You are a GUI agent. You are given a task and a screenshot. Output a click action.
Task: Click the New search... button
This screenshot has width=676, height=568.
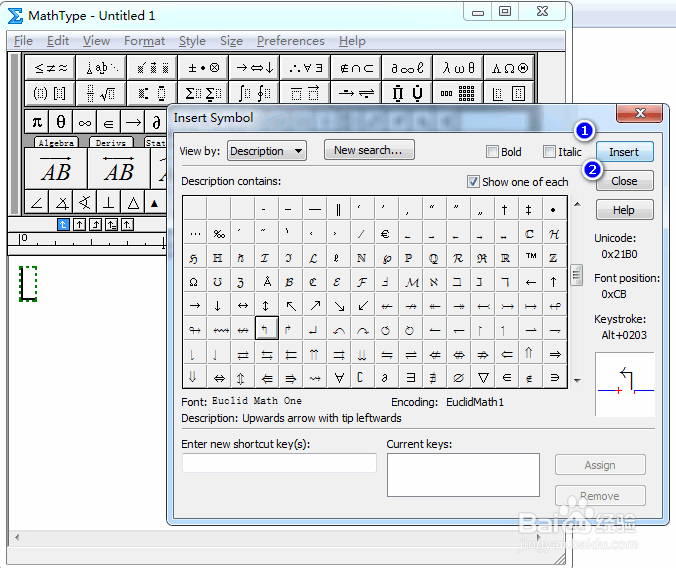369,150
